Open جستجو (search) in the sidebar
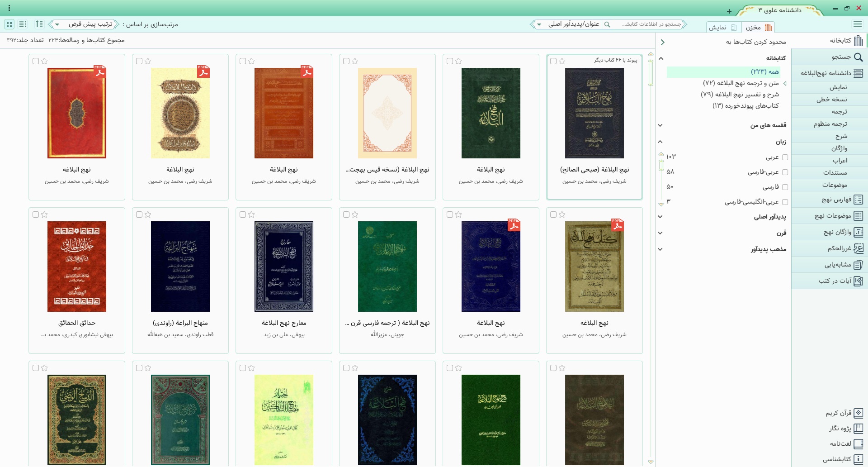 pos(830,57)
